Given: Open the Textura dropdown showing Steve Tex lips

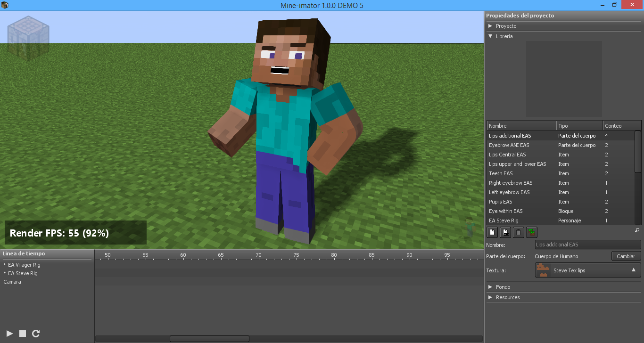Looking at the screenshot, I should [x=588, y=270].
